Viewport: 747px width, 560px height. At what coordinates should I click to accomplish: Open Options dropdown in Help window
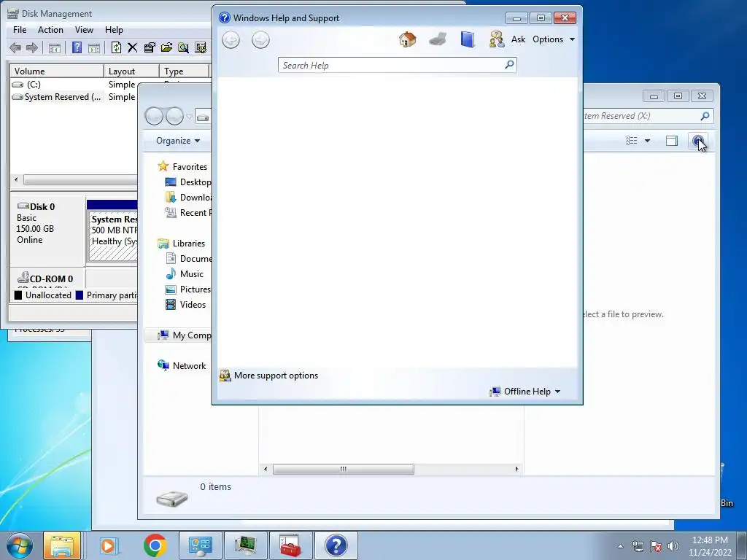coord(554,39)
